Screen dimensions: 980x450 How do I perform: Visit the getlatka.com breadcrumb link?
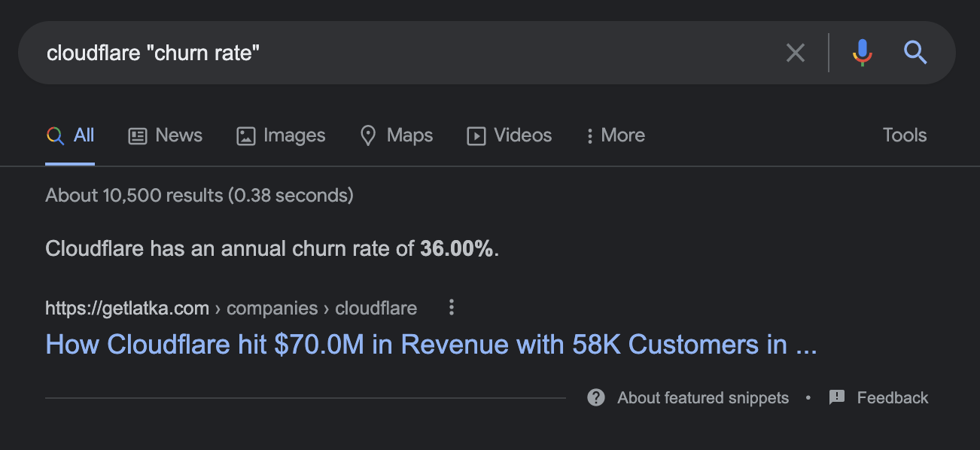click(127, 308)
